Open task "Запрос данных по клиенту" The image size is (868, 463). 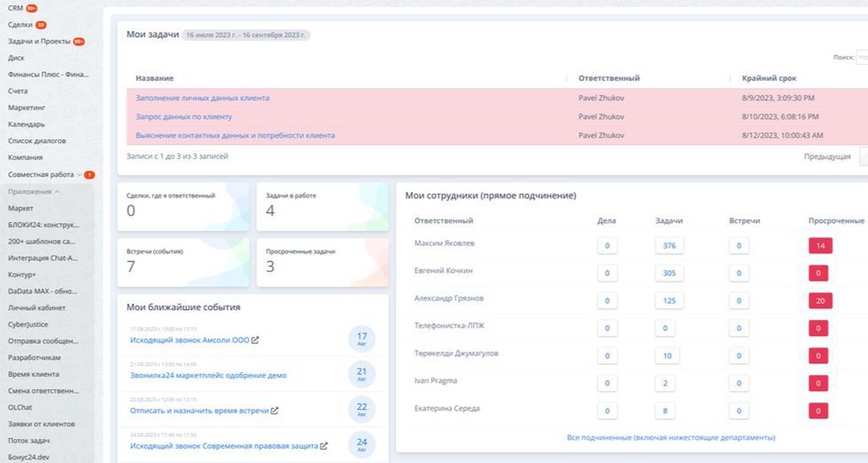[x=184, y=117]
